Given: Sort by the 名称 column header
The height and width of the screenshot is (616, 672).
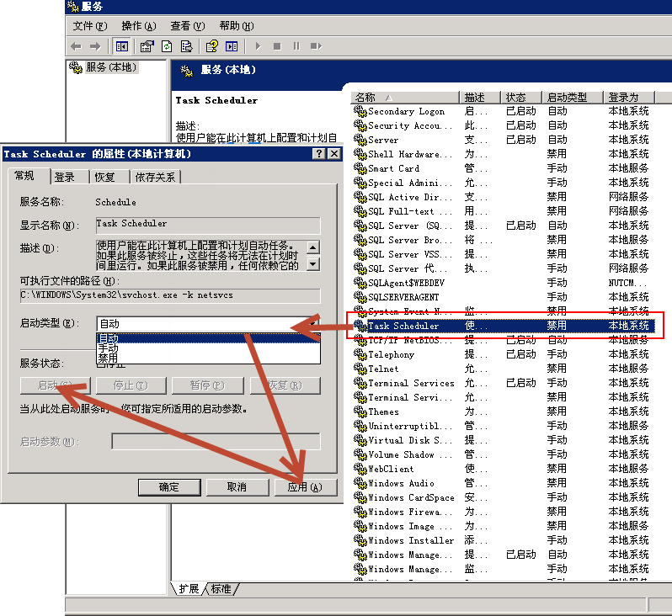Looking at the screenshot, I should click(404, 98).
